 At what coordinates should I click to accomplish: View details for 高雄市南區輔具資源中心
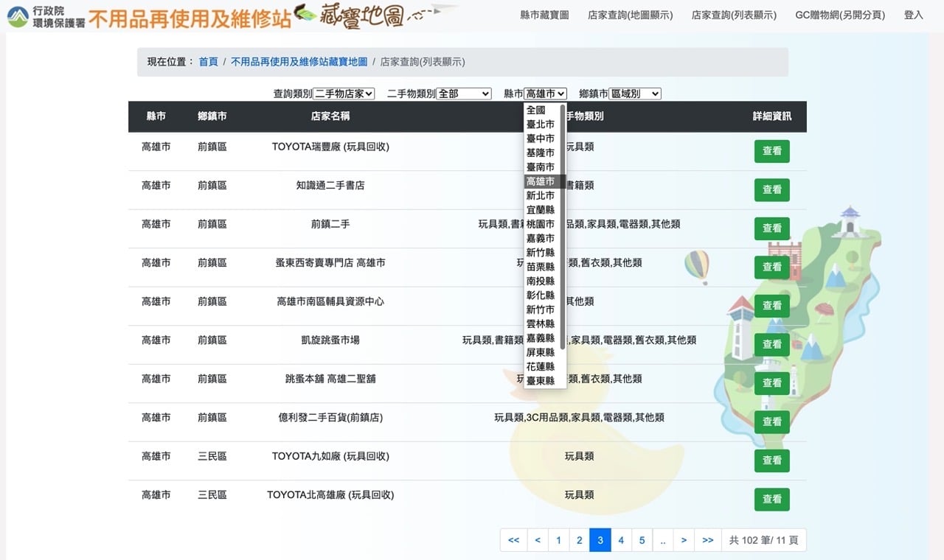(772, 306)
